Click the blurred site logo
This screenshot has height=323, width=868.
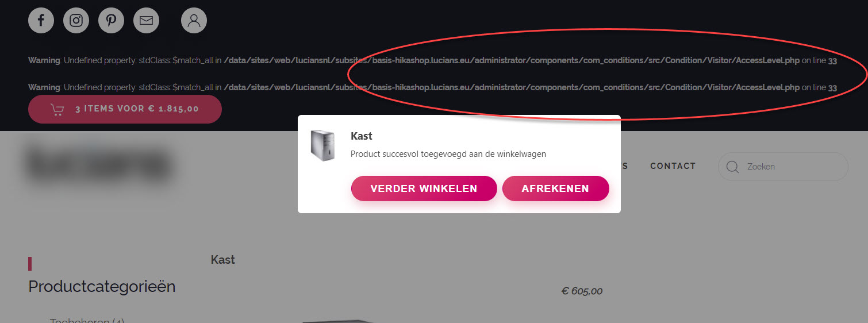pos(99,164)
